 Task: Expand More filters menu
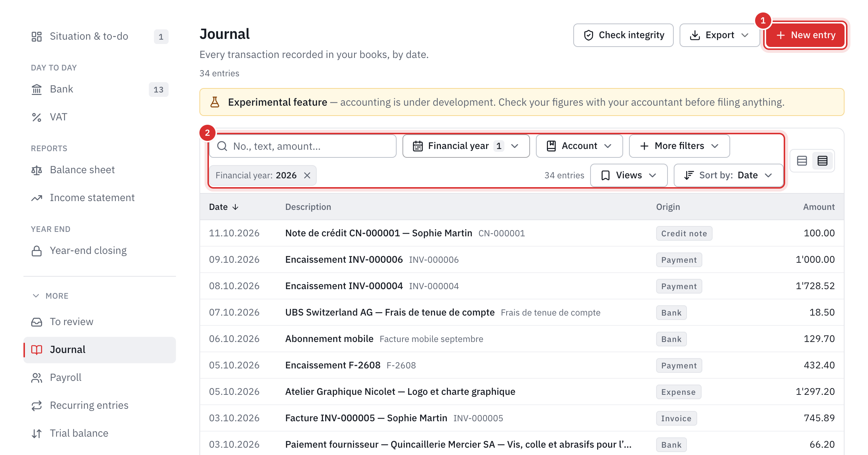(679, 146)
